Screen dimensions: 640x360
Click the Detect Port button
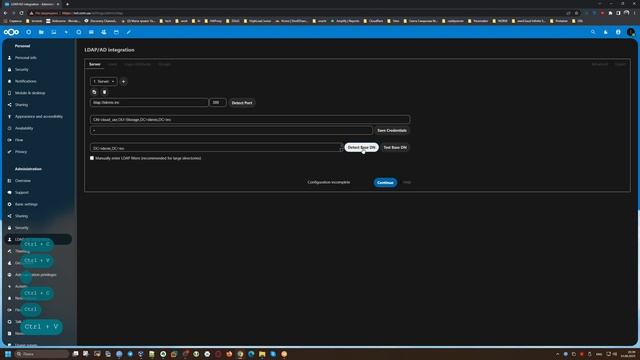(242, 103)
